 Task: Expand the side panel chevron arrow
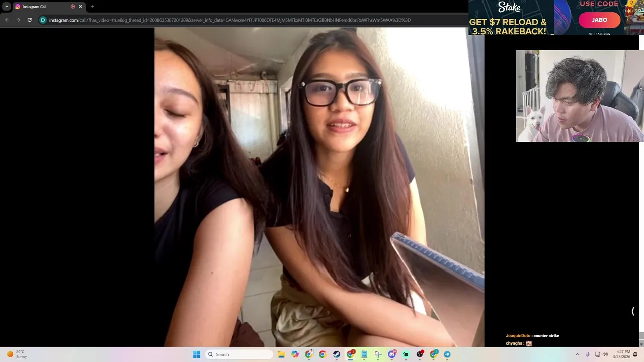click(633, 312)
